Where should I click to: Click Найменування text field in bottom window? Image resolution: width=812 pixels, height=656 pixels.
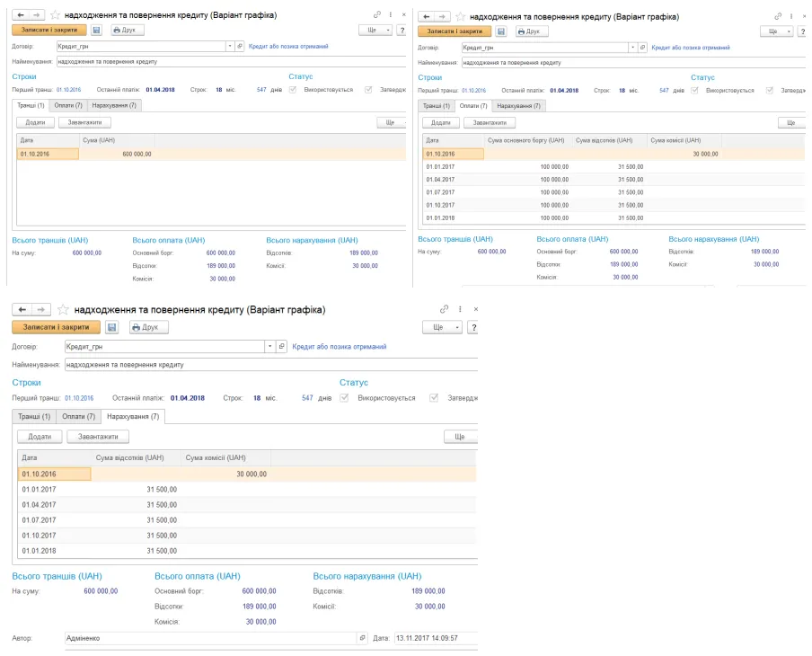click(x=271, y=365)
